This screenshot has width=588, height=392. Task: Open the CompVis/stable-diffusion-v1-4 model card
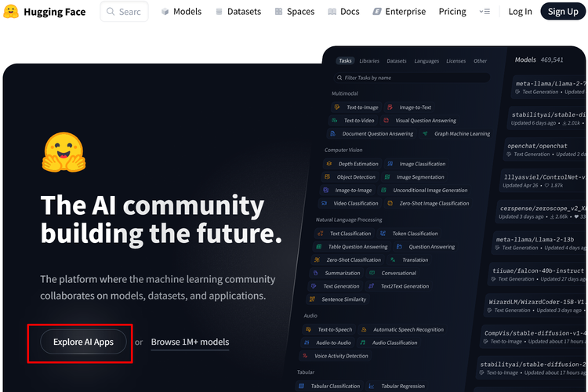tap(534, 336)
